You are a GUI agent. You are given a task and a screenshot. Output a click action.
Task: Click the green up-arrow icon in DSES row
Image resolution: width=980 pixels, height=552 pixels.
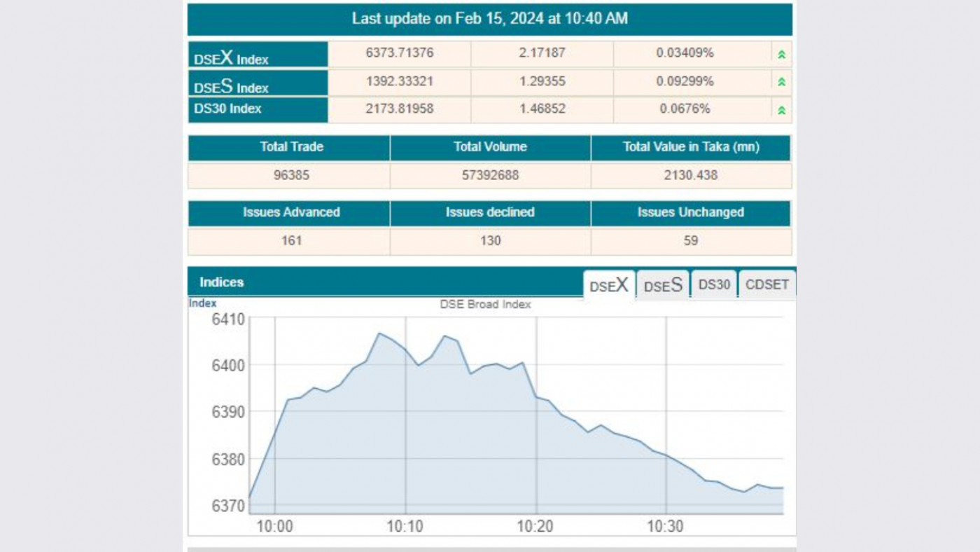click(x=781, y=82)
